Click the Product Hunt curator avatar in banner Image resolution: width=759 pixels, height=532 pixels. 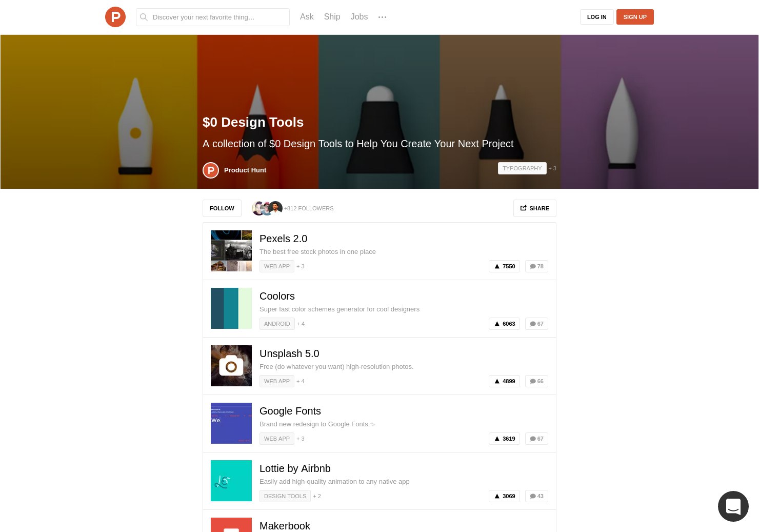coord(211,170)
